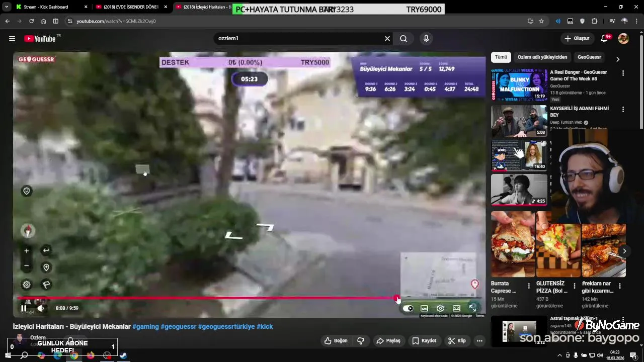Enter full screen on the video
The height and width of the screenshot is (362, 644).
pyautogui.click(x=472, y=308)
